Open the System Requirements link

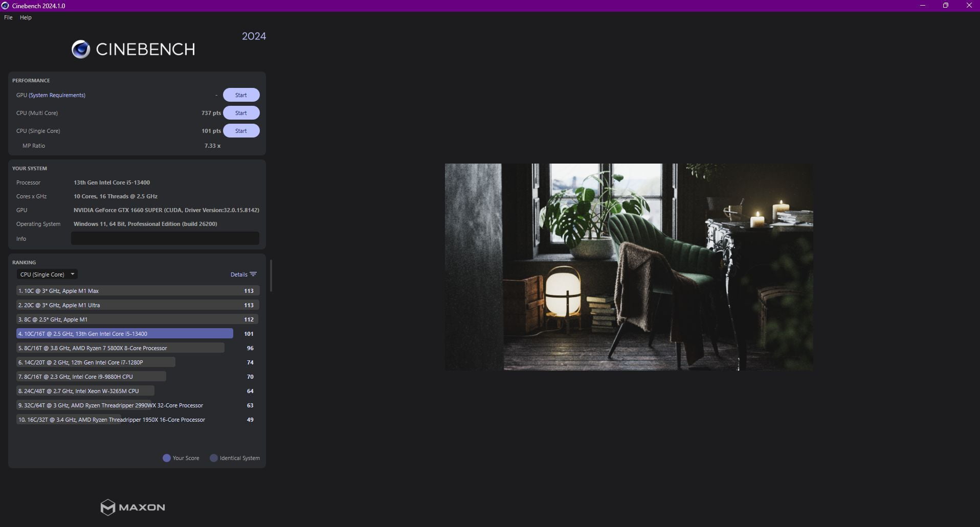[x=57, y=95]
